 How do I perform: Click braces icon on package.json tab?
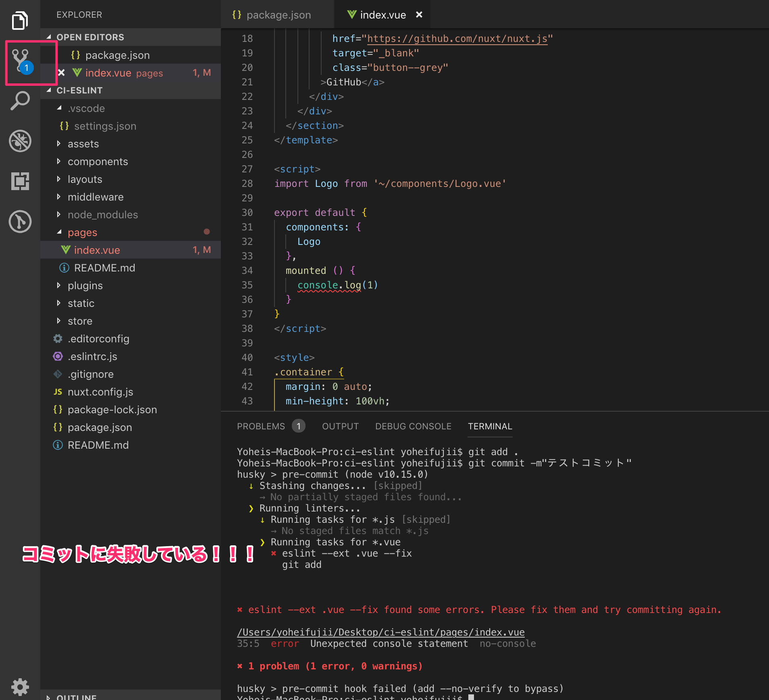click(x=237, y=15)
